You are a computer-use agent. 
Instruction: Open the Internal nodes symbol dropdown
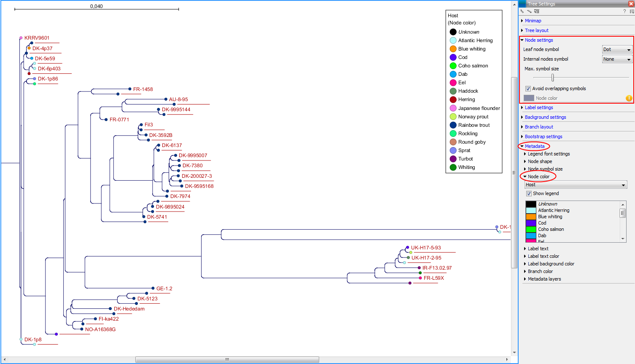[617, 59]
